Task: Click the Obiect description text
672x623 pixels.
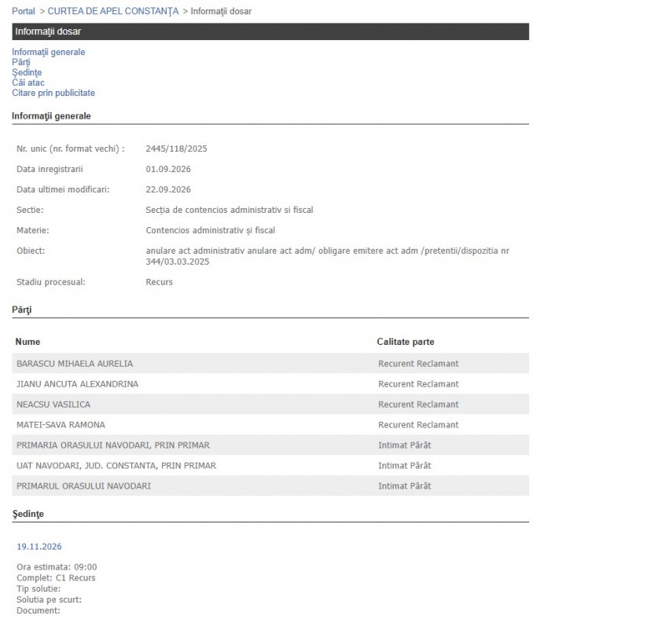Action: (x=328, y=256)
